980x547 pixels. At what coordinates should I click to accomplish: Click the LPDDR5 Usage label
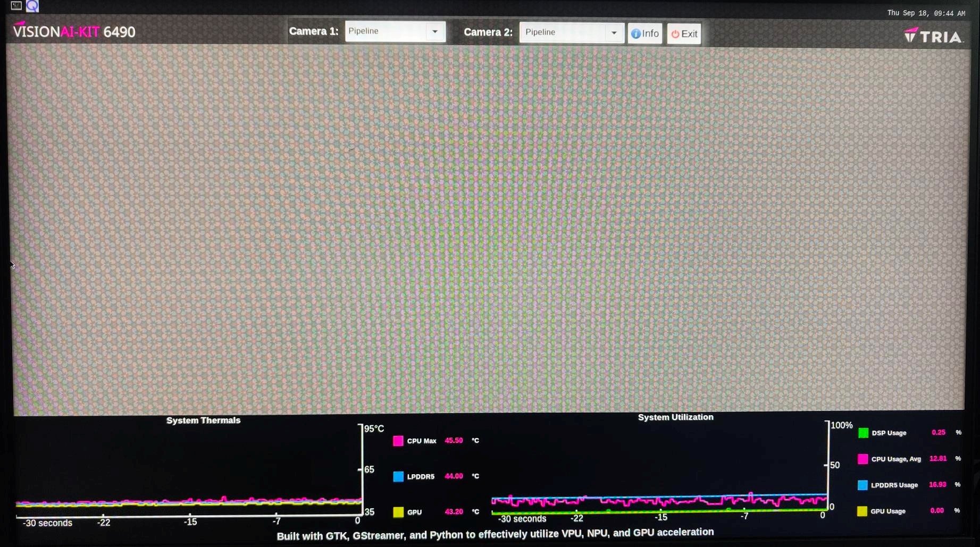(x=894, y=485)
